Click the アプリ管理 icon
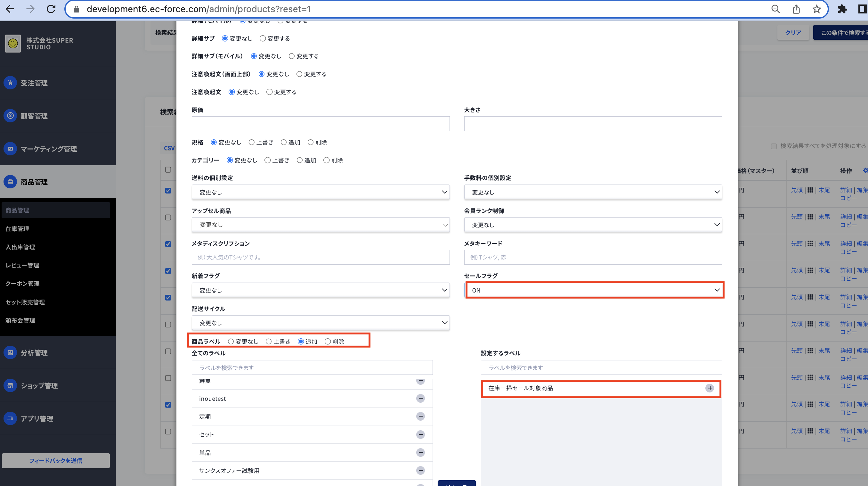The width and height of the screenshot is (868, 486). point(11,418)
